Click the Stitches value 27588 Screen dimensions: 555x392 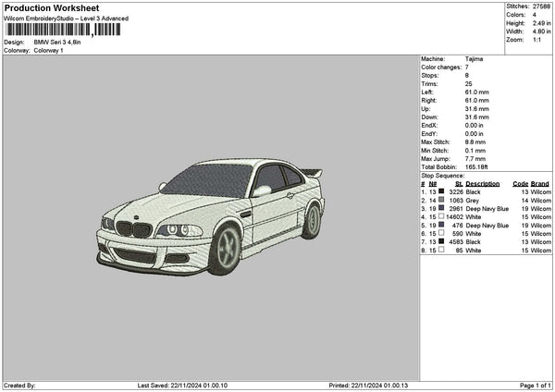pos(540,6)
